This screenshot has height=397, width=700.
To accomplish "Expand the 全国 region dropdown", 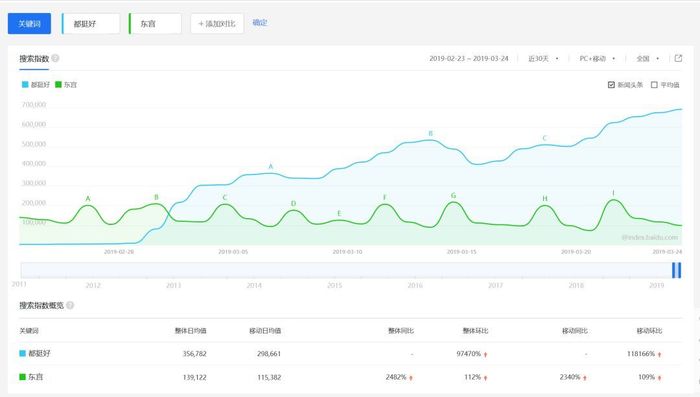I will pos(647,59).
